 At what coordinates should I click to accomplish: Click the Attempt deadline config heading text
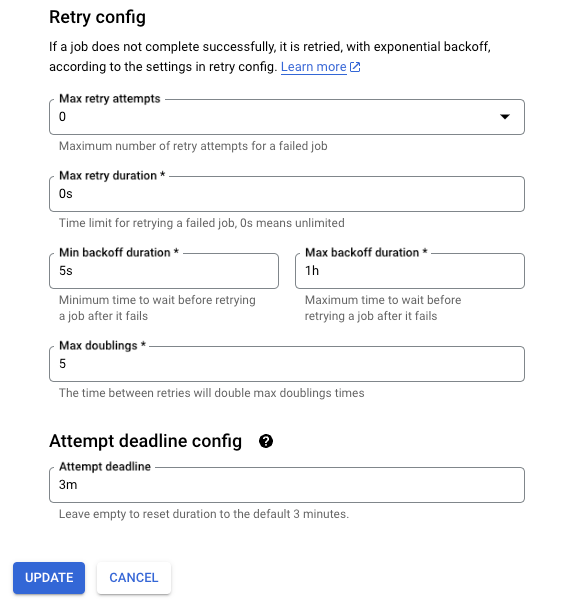[145, 441]
